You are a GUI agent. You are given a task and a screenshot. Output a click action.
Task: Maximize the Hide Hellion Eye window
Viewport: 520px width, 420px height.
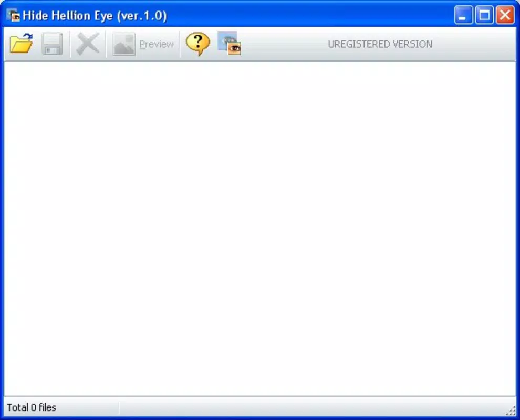(484, 15)
